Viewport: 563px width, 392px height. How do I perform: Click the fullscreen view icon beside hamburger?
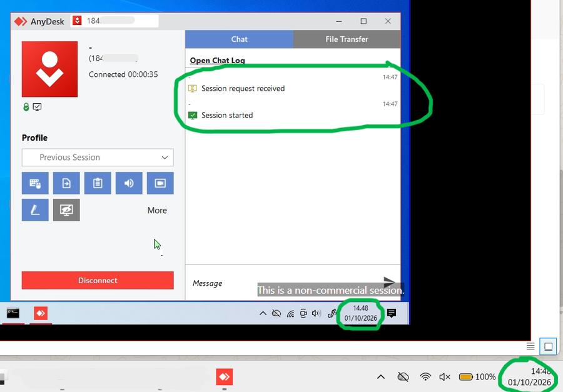point(548,346)
